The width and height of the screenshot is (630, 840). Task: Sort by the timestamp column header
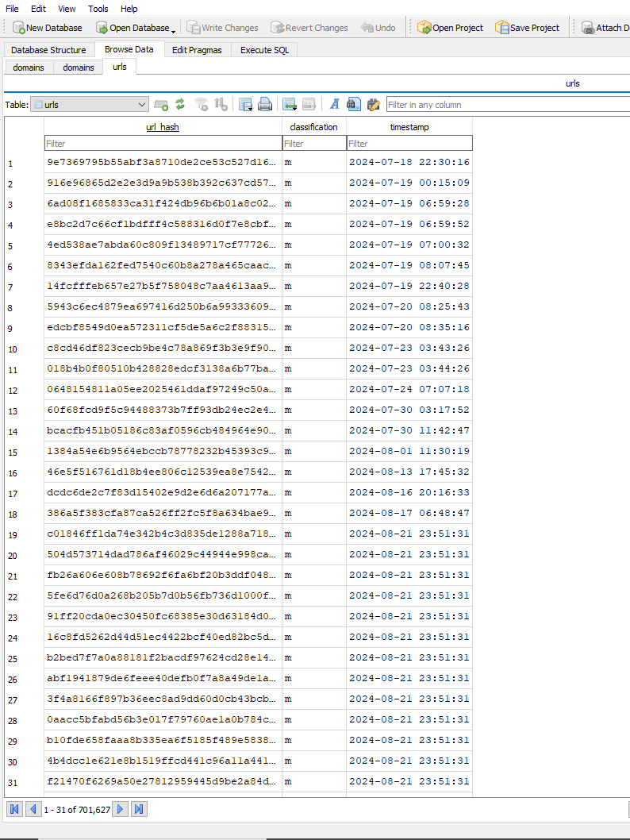click(x=409, y=127)
